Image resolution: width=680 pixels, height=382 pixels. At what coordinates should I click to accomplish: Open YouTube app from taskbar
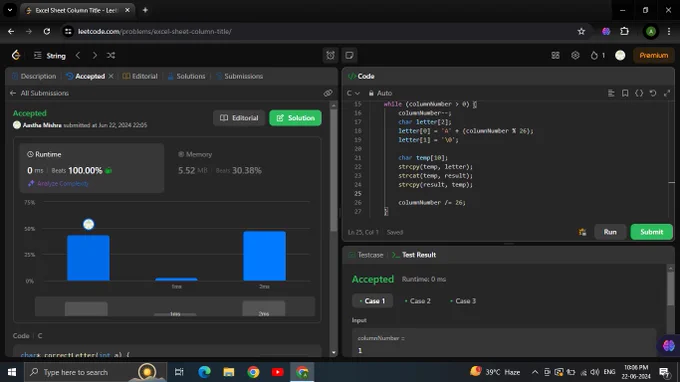click(x=278, y=372)
